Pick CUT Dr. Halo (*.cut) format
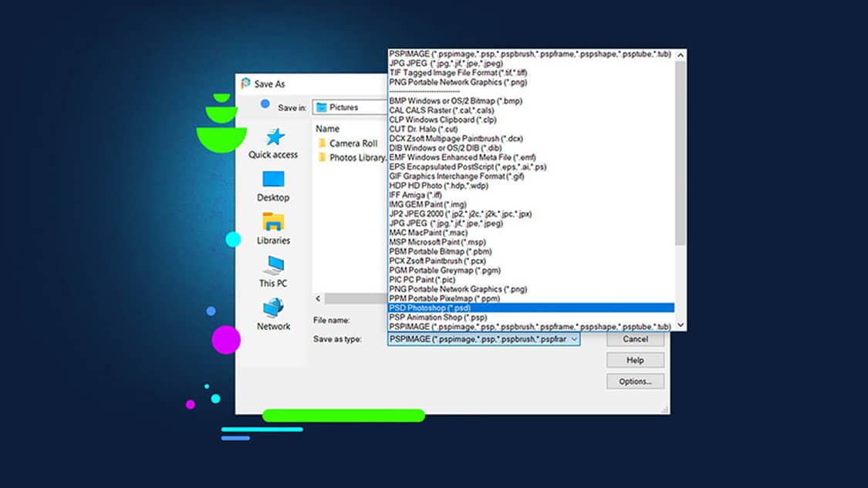This screenshot has width=868, height=488. [x=531, y=129]
